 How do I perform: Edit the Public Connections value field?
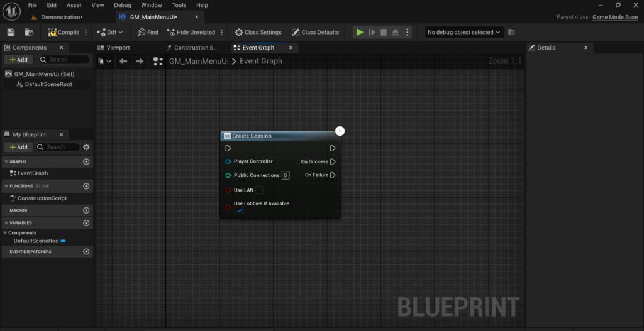point(286,175)
